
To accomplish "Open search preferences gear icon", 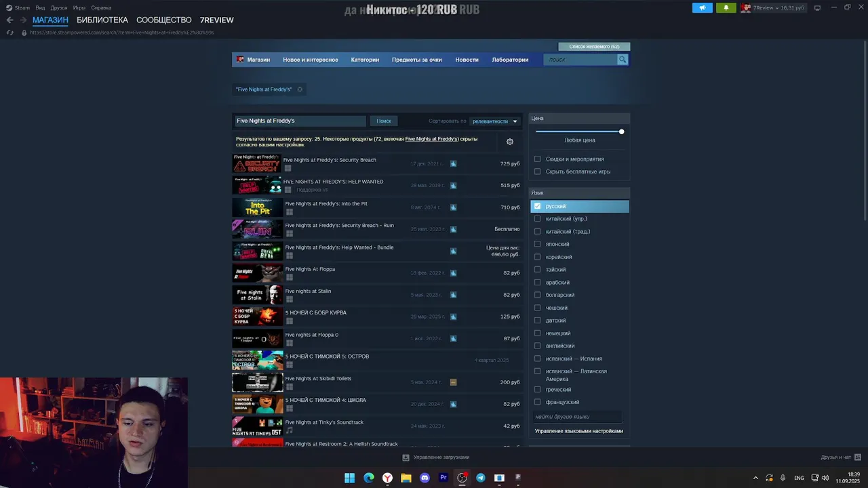I will point(510,142).
